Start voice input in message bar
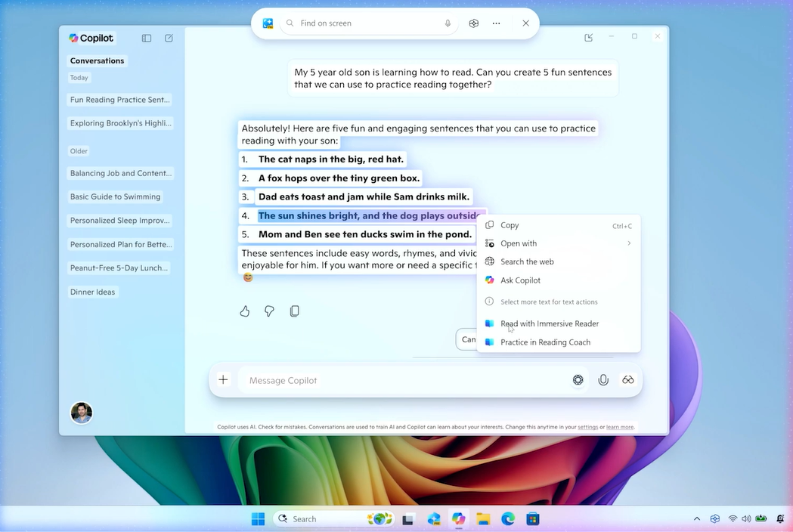Screen dimensions: 793x532 603,380
